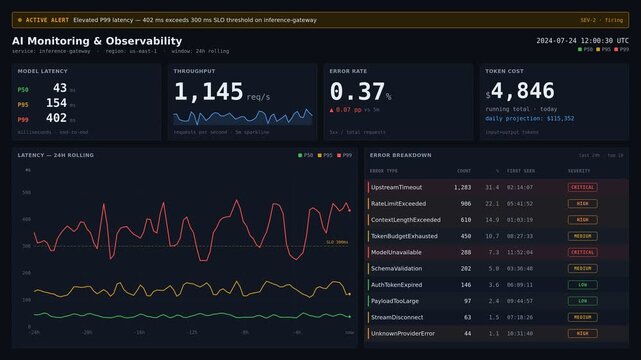Click the yellow P95 swatch below the timestamp
The image size is (641, 360).
pyautogui.click(x=598, y=49)
